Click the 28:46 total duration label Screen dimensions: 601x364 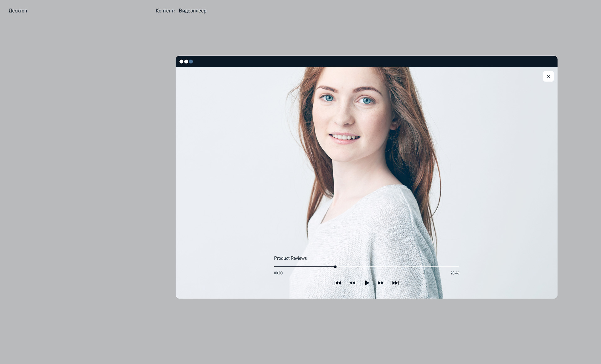pyautogui.click(x=455, y=273)
